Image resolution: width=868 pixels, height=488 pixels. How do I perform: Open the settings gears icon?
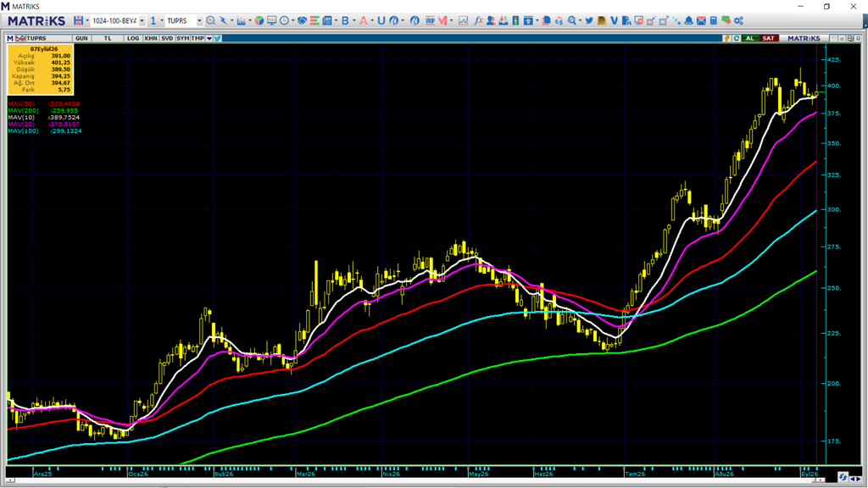click(738, 20)
